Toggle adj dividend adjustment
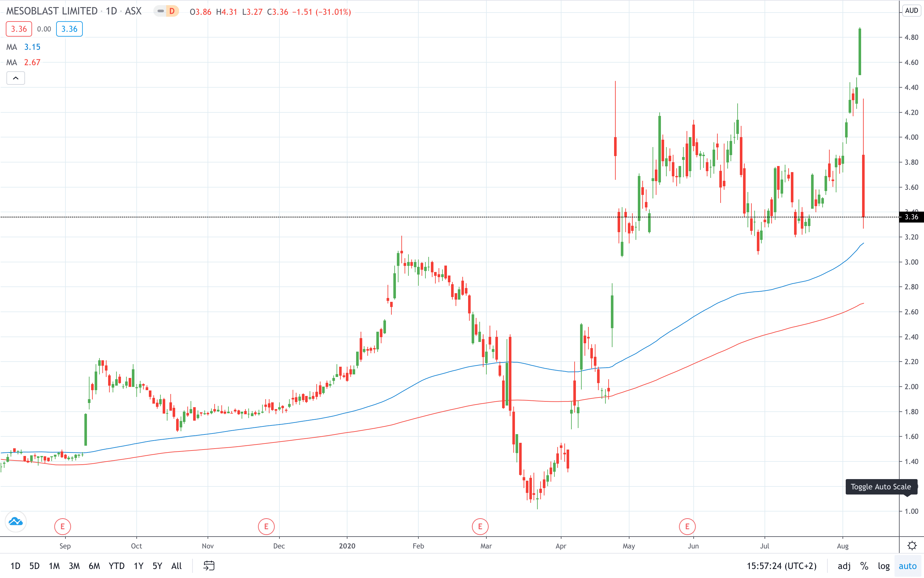The image size is (924, 578). (844, 566)
